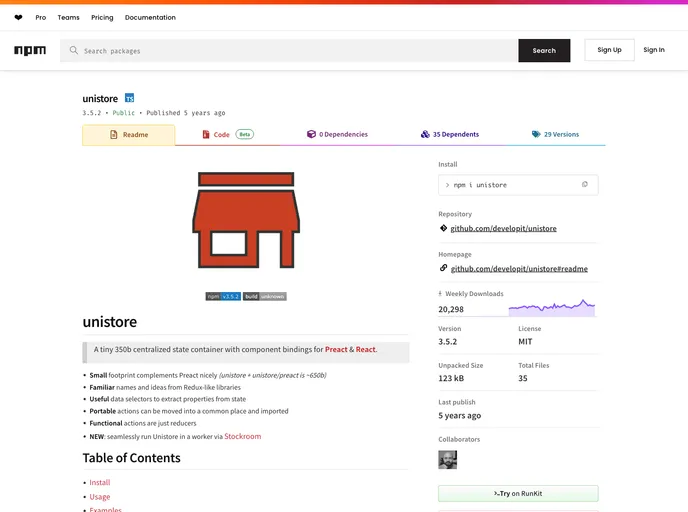Screen dimensions: 688x512
Task: Click the last publish 5 years ago text
Action: click(x=459, y=415)
